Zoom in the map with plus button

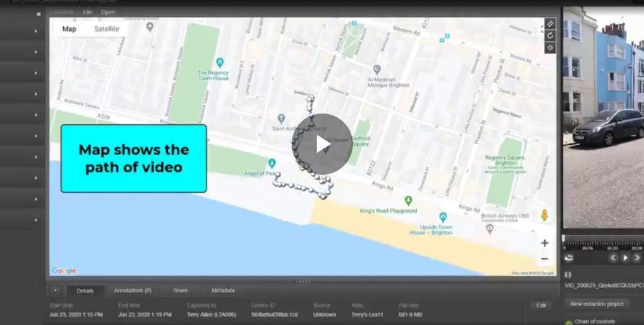click(544, 243)
